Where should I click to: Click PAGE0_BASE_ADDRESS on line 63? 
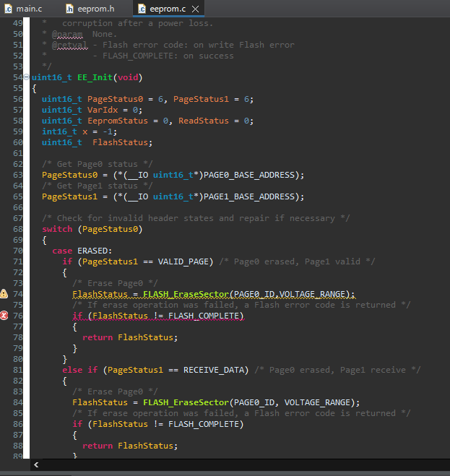(249, 176)
